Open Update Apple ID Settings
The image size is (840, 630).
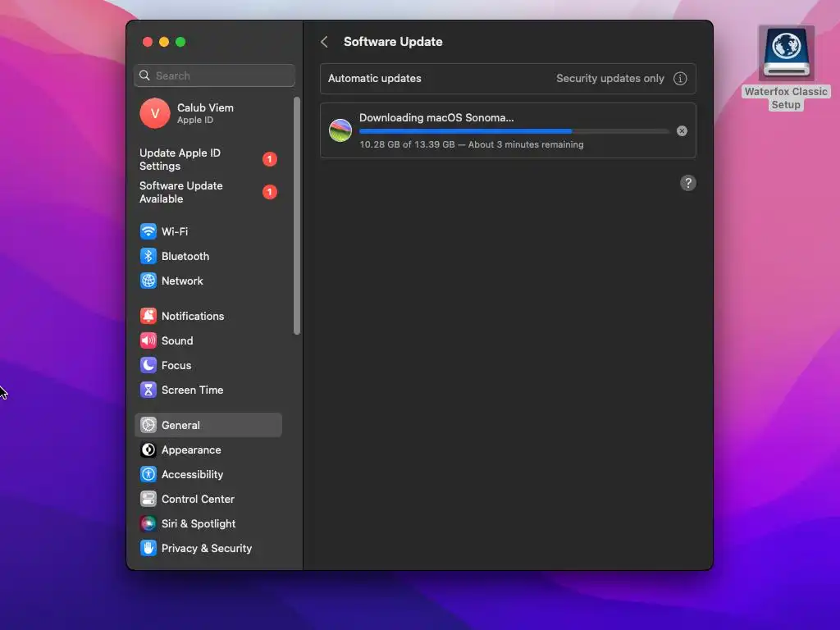click(x=208, y=160)
